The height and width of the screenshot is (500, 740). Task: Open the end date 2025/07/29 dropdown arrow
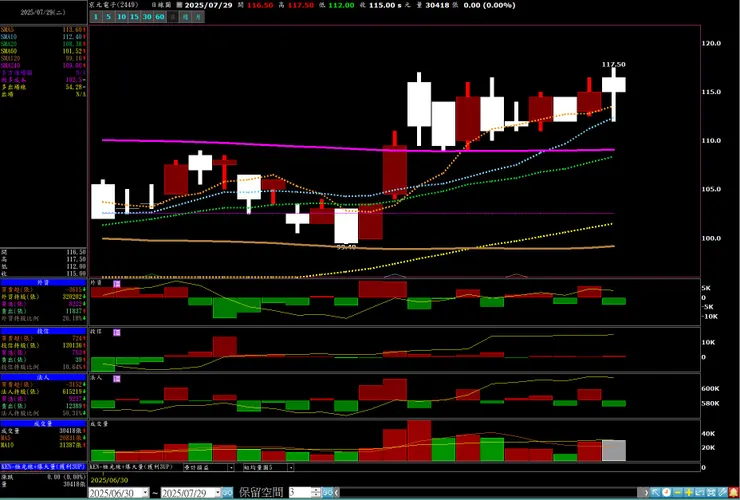(x=218, y=492)
